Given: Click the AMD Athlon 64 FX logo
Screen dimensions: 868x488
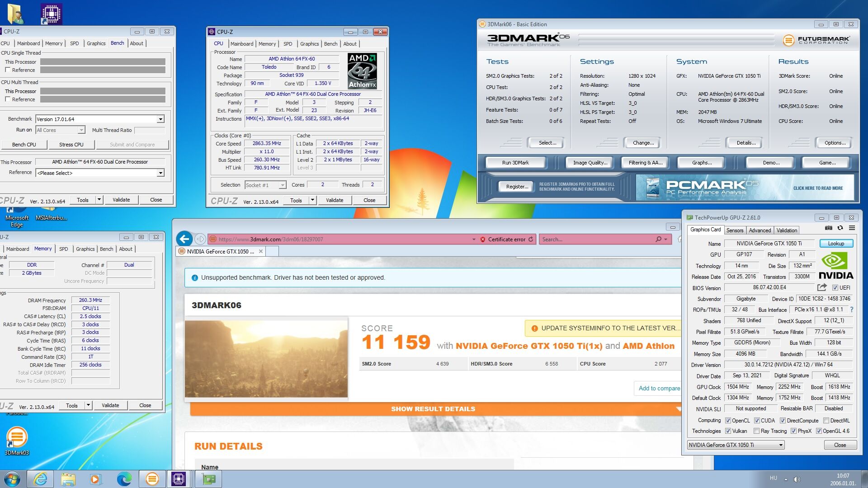Looking at the screenshot, I should (x=362, y=71).
